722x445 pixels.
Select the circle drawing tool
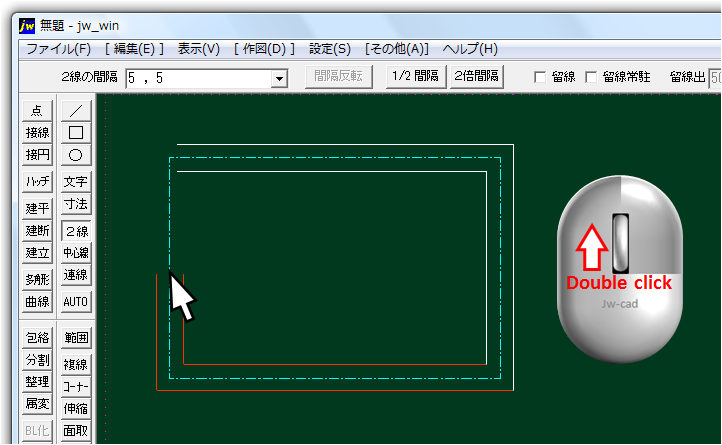coord(76,155)
